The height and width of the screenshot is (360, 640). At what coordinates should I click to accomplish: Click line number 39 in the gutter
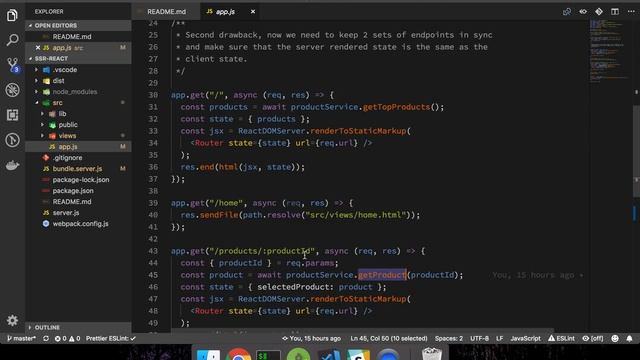point(153,203)
